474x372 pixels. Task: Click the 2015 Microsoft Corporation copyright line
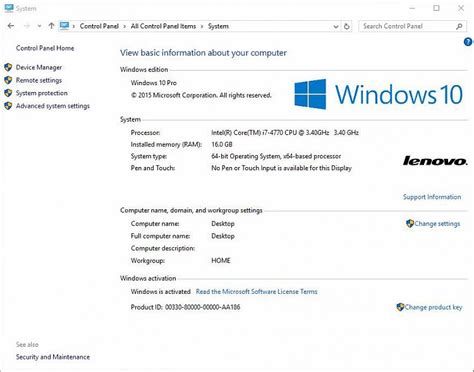[201, 95]
